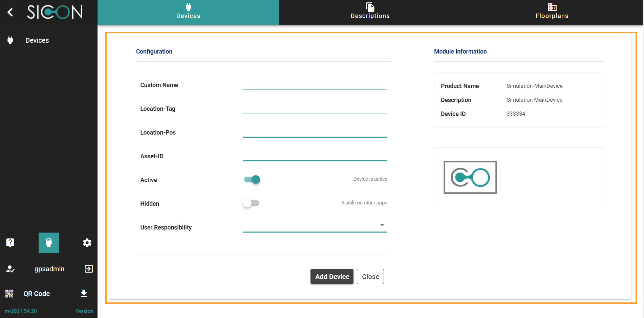
Task: Click the back arrow beside SICON logo
Action: click(10, 13)
